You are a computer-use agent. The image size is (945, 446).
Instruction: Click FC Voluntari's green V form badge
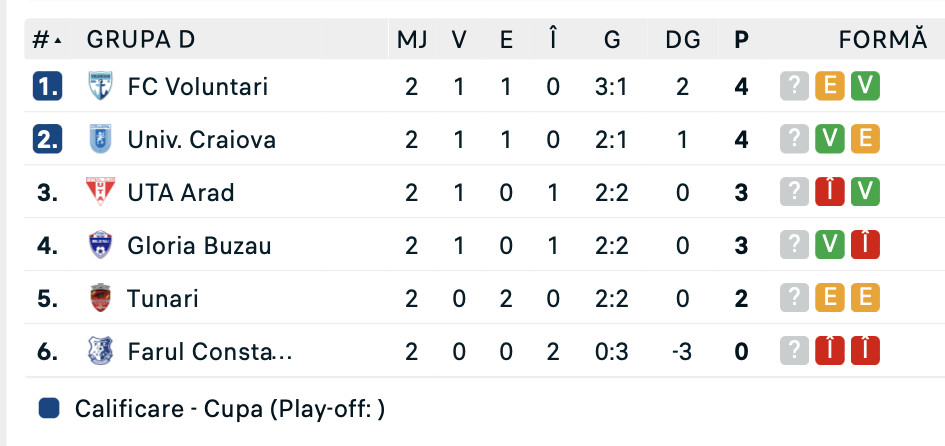click(x=865, y=87)
